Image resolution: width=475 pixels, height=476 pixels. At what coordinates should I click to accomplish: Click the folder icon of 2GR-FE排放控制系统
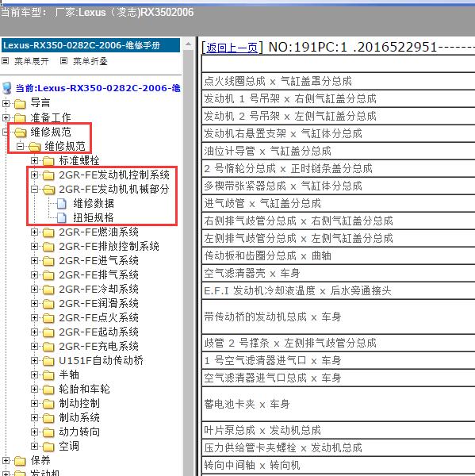[48, 247]
